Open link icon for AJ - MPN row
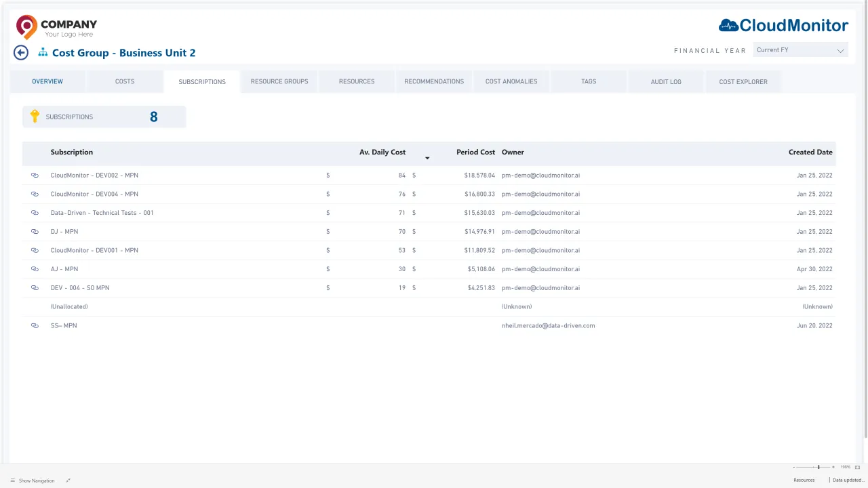868x488 pixels. click(x=35, y=269)
